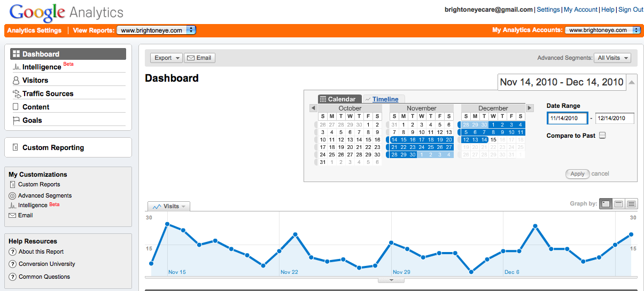Viewport: 644px width, 291px height.
Task: Open the Help link in the top bar
Action: click(x=608, y=10)
